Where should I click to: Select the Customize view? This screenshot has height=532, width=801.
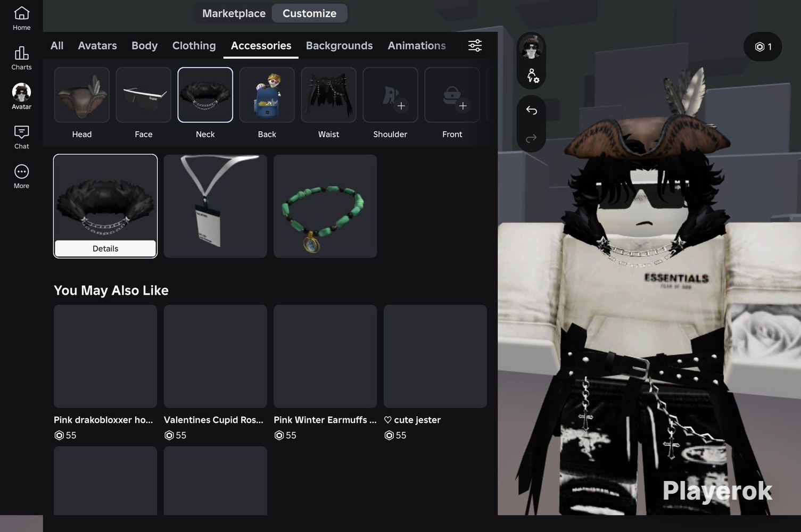coord(309,13)
